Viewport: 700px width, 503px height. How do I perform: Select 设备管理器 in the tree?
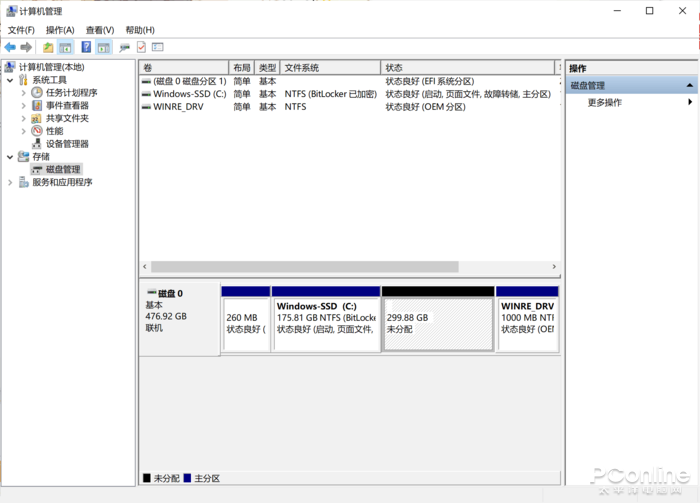tap(67, 144)
